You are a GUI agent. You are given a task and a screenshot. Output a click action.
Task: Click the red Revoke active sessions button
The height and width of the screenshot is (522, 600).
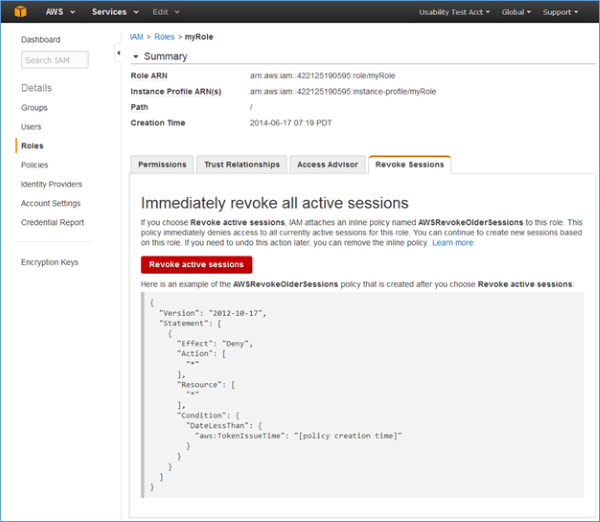pos(196,264)
